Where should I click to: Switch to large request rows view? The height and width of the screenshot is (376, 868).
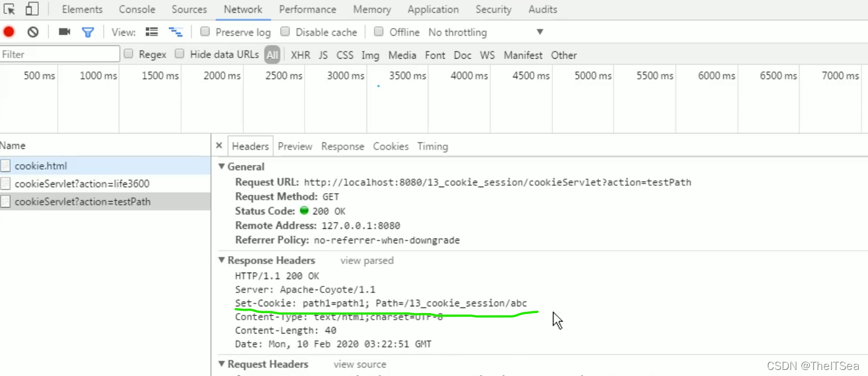(152, 32)
